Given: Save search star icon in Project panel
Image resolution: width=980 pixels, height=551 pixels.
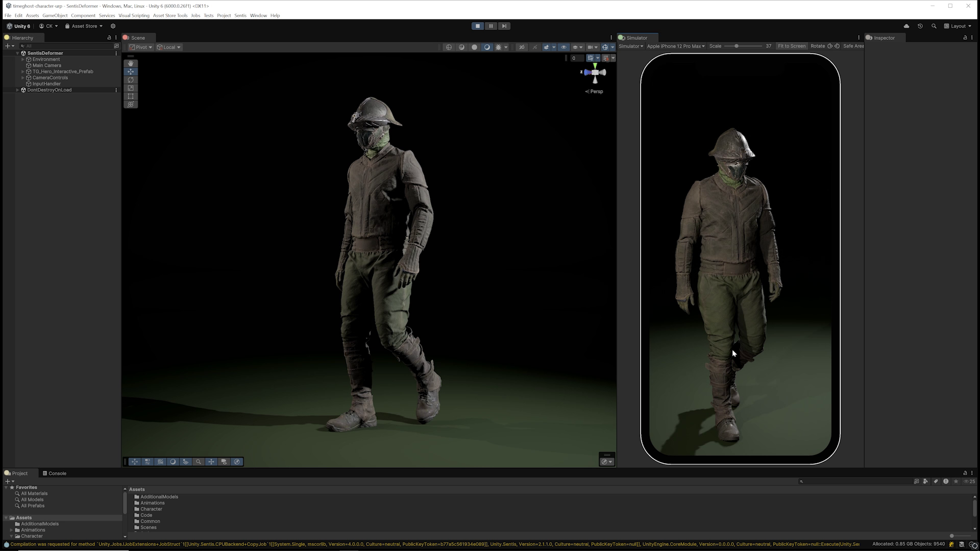Looking at the screenshot, I should (955, 481).
